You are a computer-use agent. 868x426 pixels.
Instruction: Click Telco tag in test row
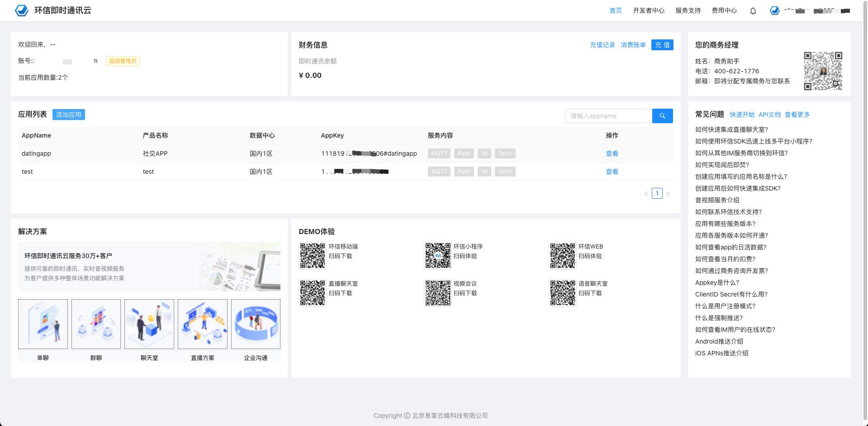505,172
